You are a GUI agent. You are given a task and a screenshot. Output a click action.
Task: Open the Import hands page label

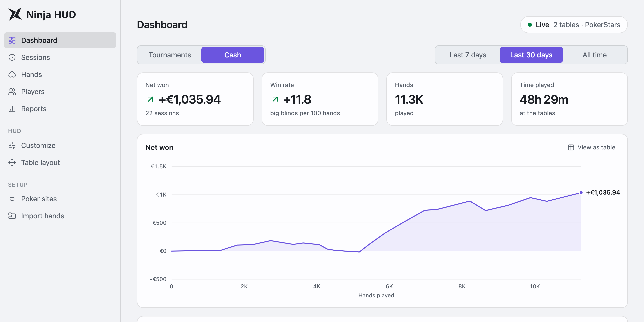click(x=42, y=216)
